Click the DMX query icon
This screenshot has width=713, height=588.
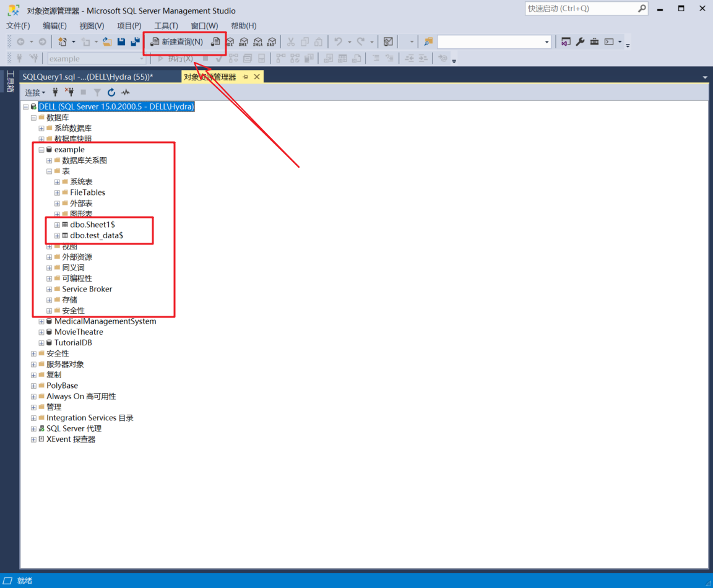244,42
